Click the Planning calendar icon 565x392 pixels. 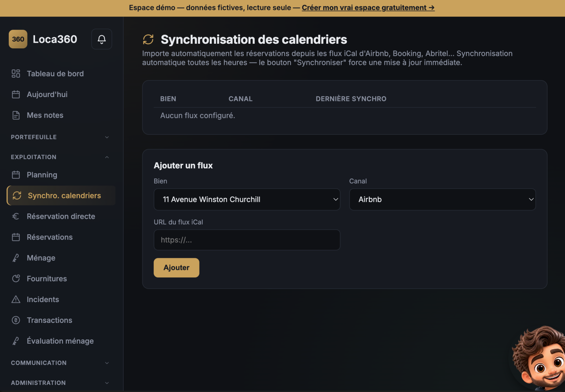16,175
